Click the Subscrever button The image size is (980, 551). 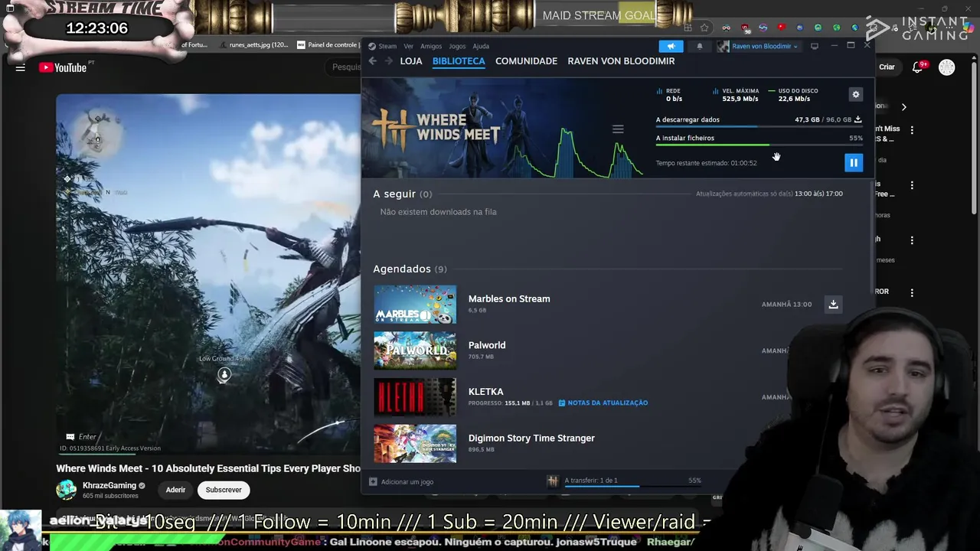click(x=224, y=490)
